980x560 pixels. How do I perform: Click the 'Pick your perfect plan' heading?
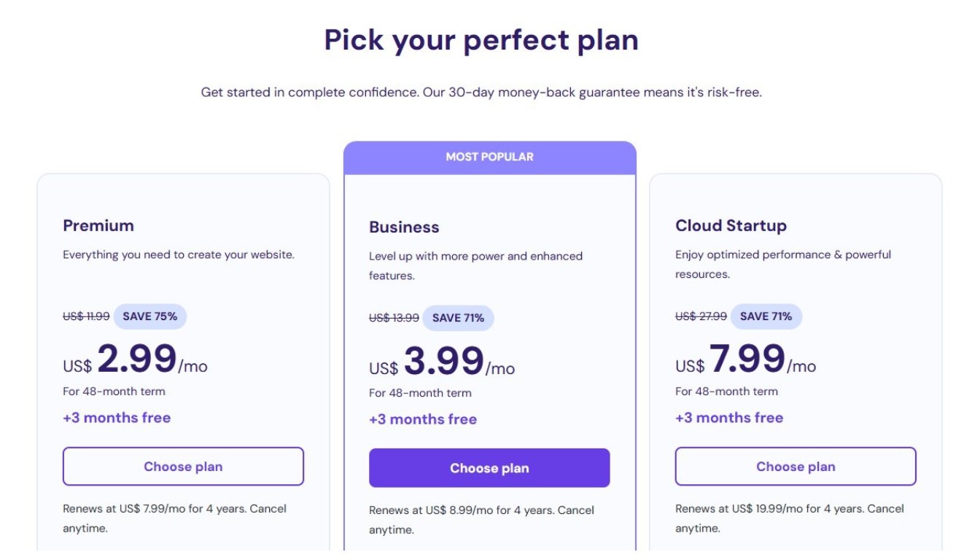[x=481, y=39]
